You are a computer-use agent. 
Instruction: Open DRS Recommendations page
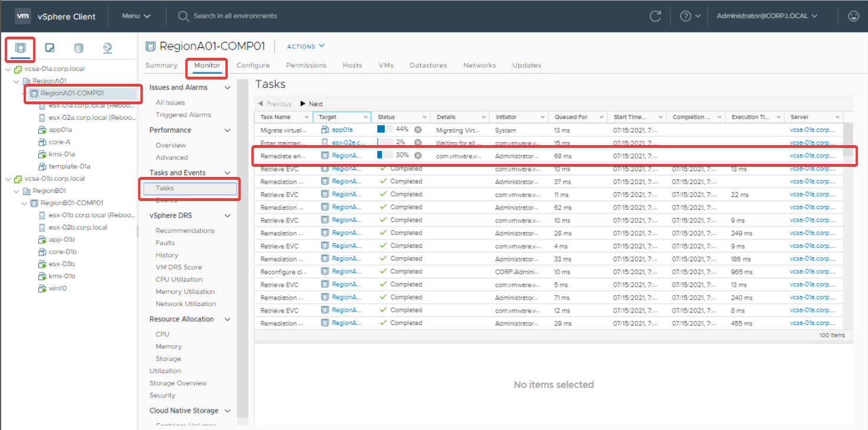point(185,231)
